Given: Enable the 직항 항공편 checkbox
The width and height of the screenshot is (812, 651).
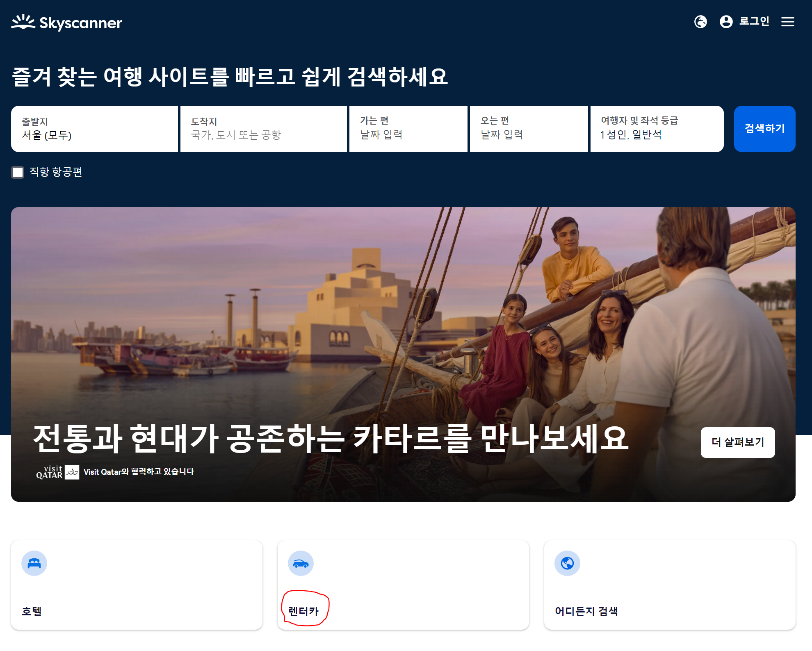Looking at the screenshot, I should [x=18, y=172].
